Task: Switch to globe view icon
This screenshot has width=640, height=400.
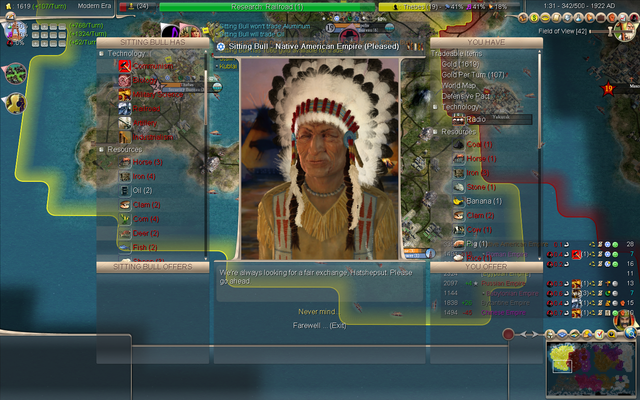Action: pyautogui.click(x=631, y=333)
